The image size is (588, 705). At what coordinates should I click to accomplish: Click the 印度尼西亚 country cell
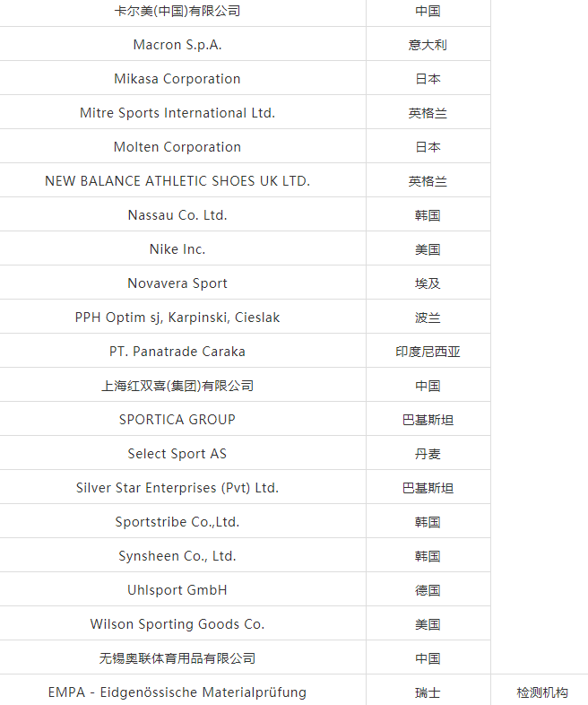click(428, 352)
